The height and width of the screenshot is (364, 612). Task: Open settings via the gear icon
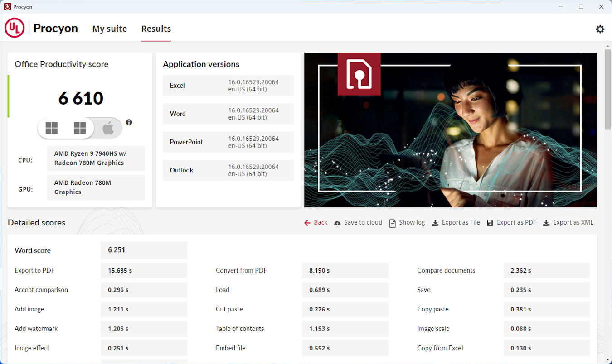(600, 29)
